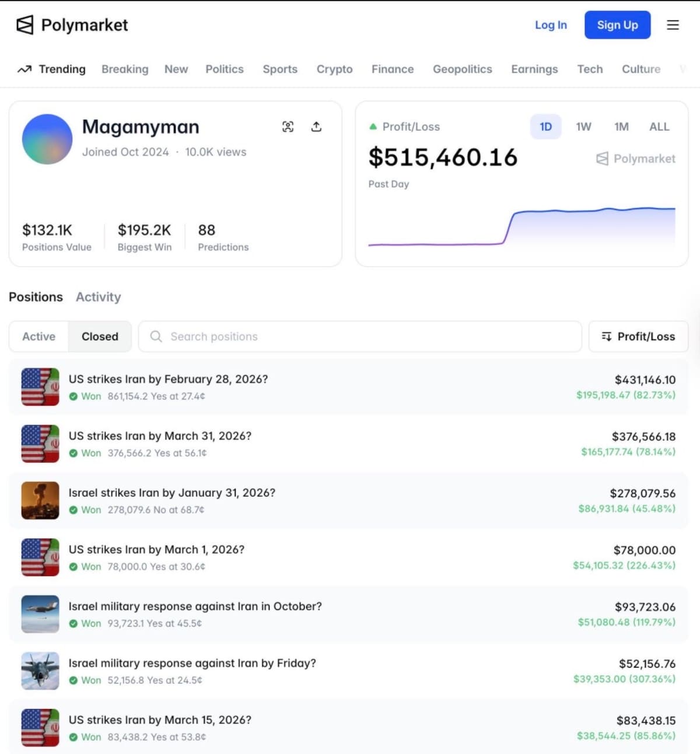Switch to the Active positions filter
Screen dimensions: 700x754
point(38,336)
